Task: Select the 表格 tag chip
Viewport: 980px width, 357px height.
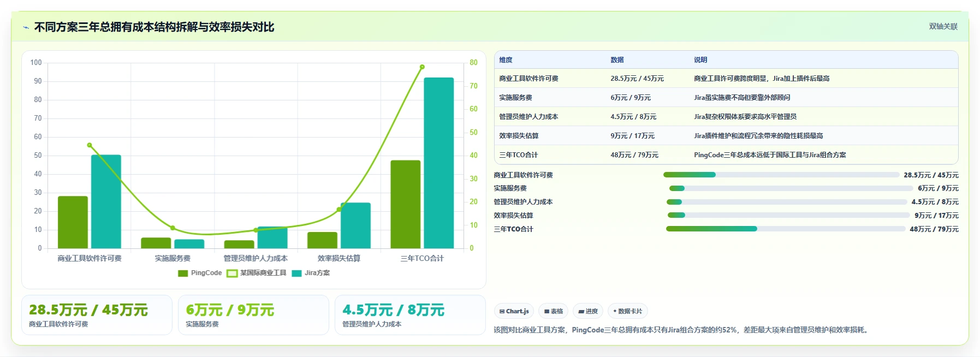Action: click(x=553, y=311)
